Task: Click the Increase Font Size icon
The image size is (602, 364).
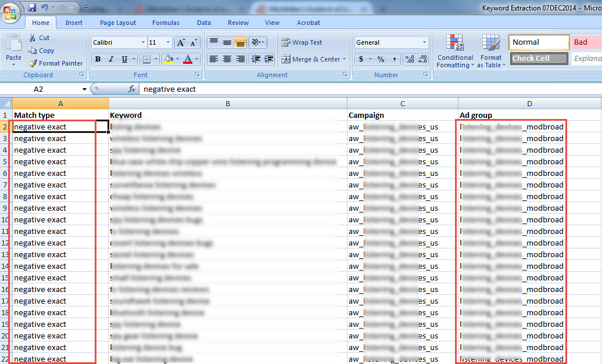Action: point(181,43)
